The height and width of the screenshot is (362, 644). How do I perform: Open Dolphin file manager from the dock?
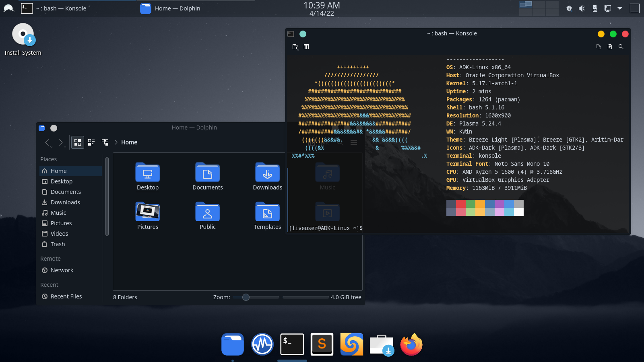coord(233,344)
